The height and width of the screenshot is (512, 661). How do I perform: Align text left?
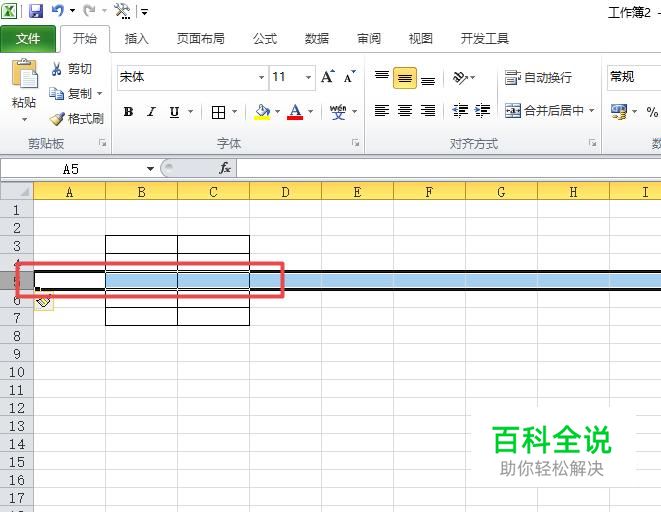[382, 110]
